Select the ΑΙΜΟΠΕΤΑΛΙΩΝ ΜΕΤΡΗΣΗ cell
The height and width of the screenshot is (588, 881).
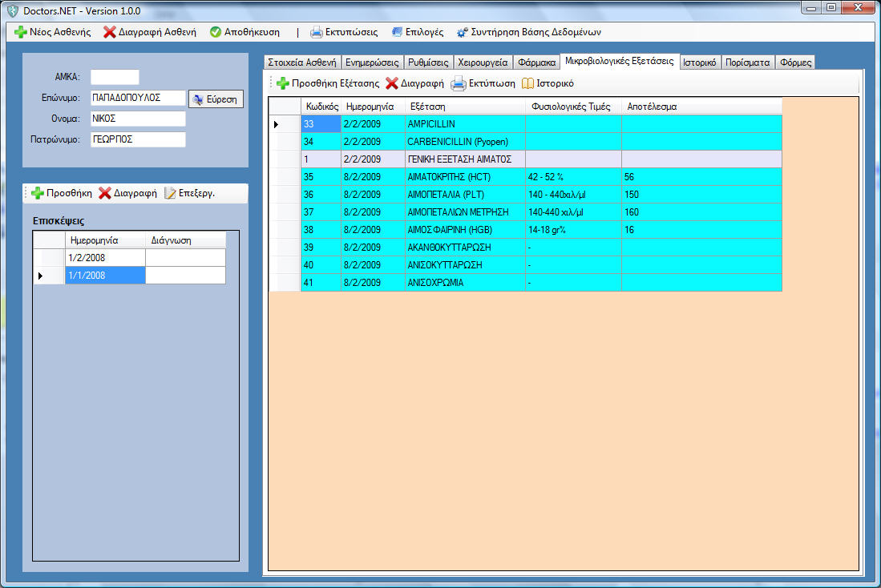(465, 211)
